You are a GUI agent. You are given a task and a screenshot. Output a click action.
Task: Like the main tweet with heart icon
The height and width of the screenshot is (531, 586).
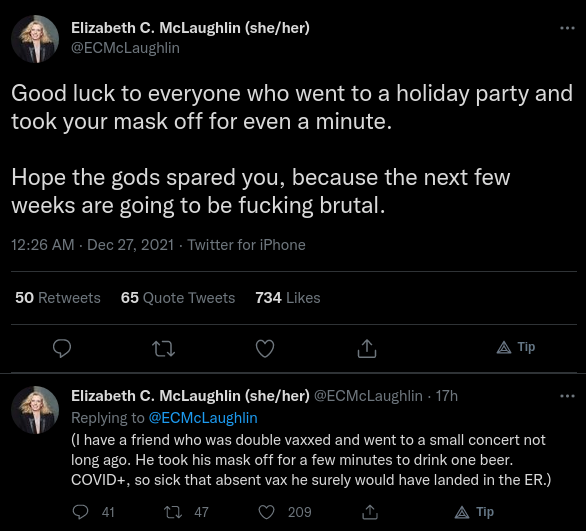point(265,348)
